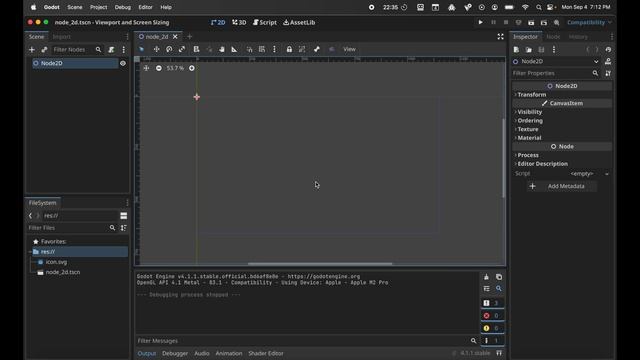Lock the selected node
Screen dimensions: 640x360
click(x=289, y=49)
